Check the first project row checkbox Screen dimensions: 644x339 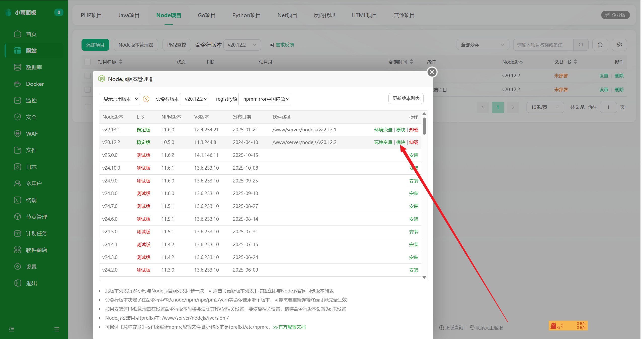pyautogui.click(x=88, y=76)
